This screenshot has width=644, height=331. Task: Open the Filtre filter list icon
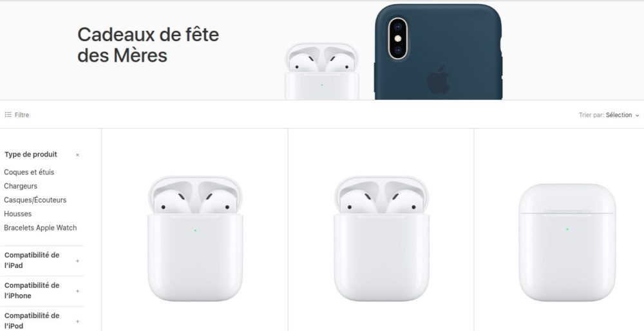[x=8, y=115]
